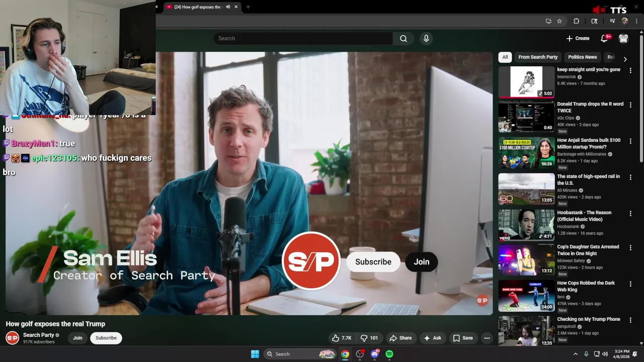
Task: Open 'keep straight until you're gone' video thumbnail
Action: pyautogui.click(x=526, y=82)
